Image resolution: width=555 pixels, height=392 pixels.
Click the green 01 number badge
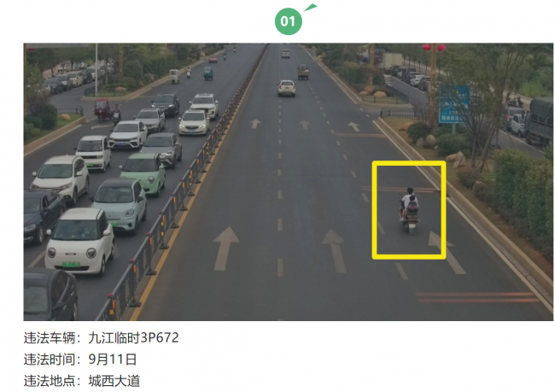tap(288, 21)
